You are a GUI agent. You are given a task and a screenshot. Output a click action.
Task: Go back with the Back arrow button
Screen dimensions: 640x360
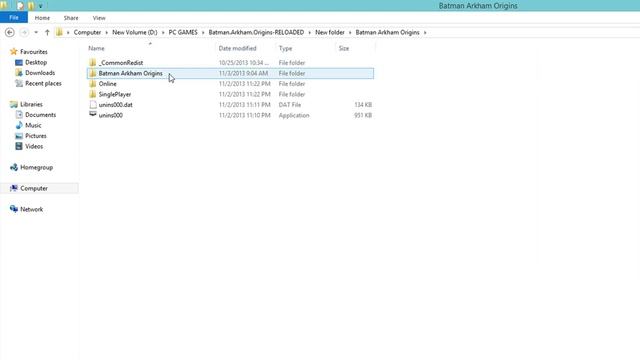point(10,32)
